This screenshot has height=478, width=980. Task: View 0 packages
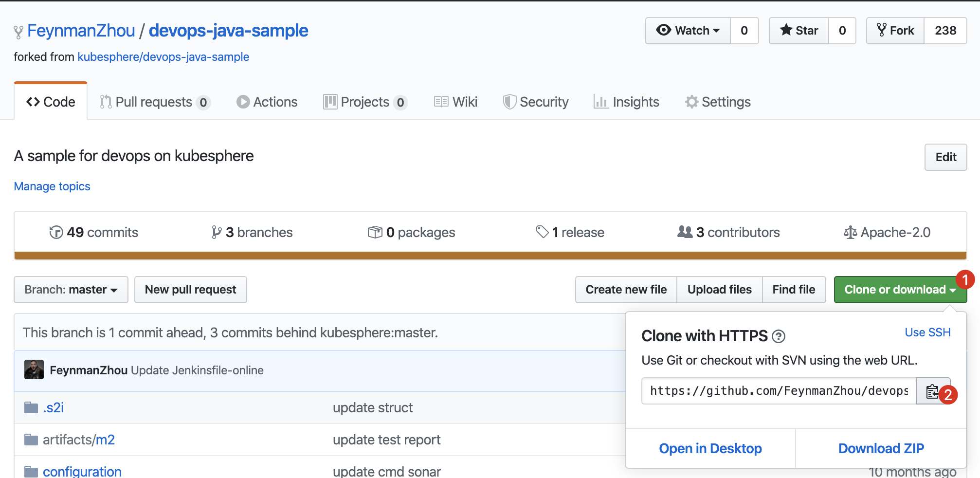pos(412,232)
